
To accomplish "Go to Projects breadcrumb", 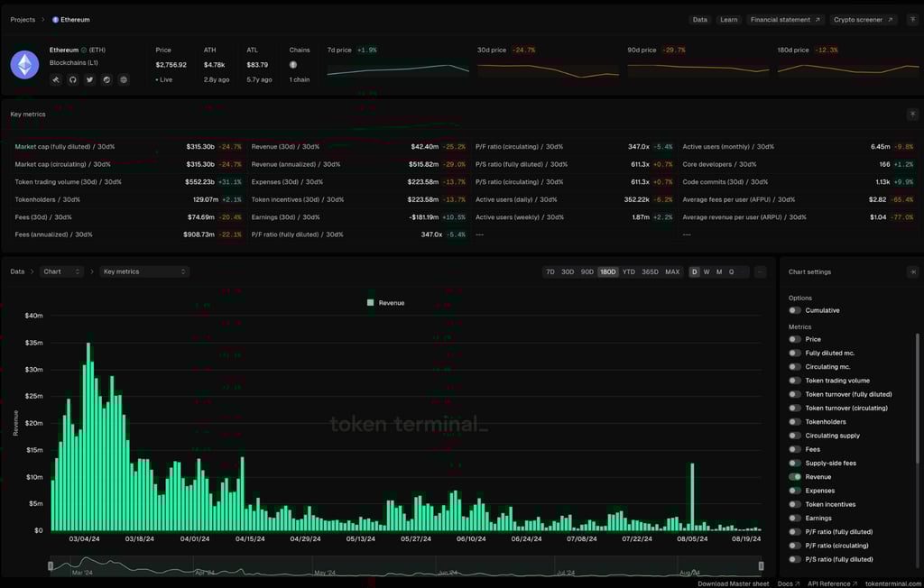I will [23, 20].
